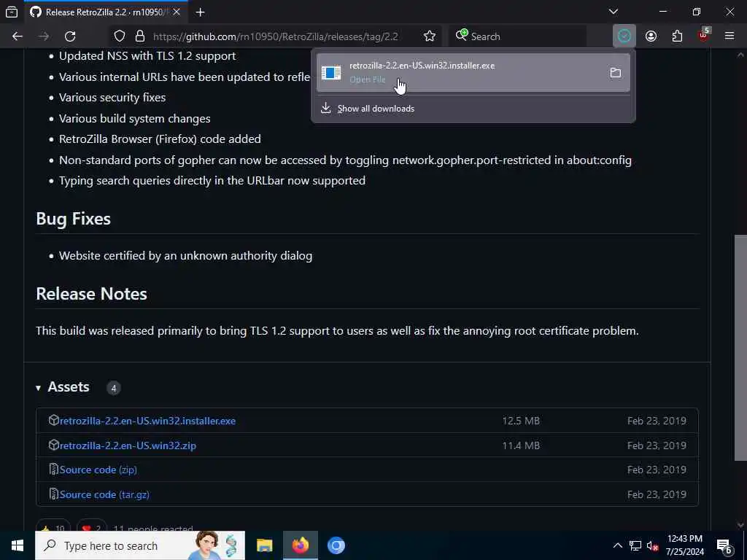Image resolution: width=747 pixels, height=560 pixels.
Task: Download Source code (zip)
Action: click(x=98, y=470)
